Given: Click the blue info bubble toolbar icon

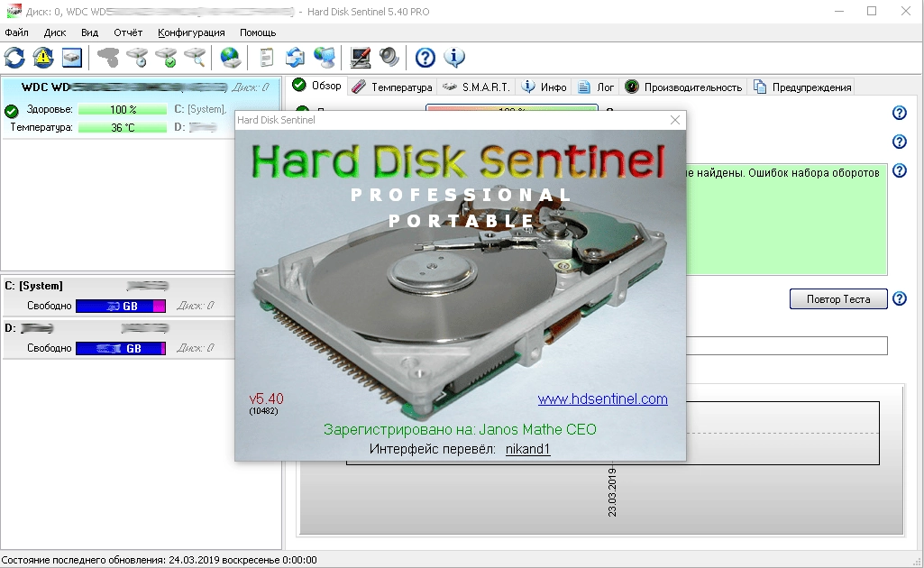Looking at the screenshot, I should tap(453, 58).
